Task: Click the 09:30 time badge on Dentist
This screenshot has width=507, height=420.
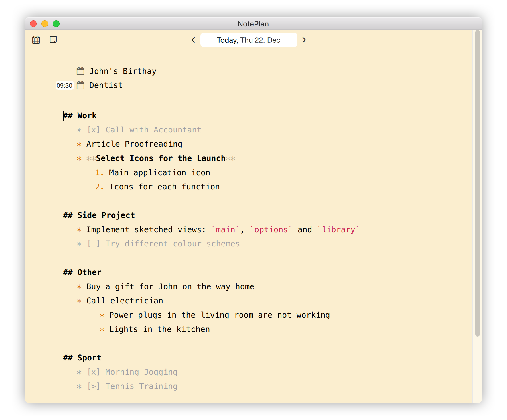Action: [x=64, y=85]
